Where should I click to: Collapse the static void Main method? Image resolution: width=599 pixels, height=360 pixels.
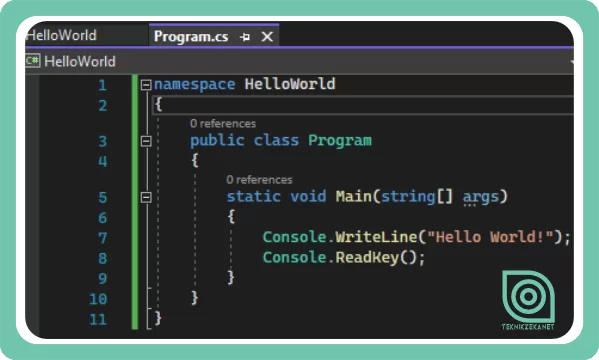pos(146,197)
